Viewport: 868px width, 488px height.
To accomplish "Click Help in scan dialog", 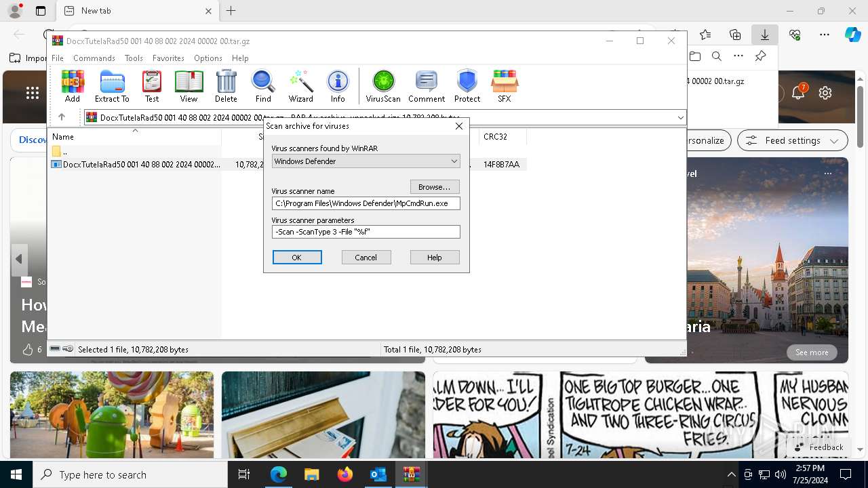I will 435,258.
